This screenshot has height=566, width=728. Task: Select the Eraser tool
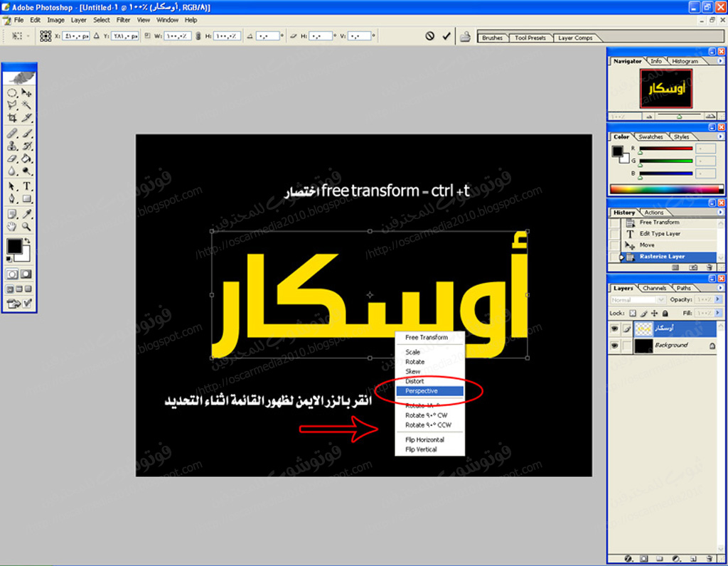[12, 159]
